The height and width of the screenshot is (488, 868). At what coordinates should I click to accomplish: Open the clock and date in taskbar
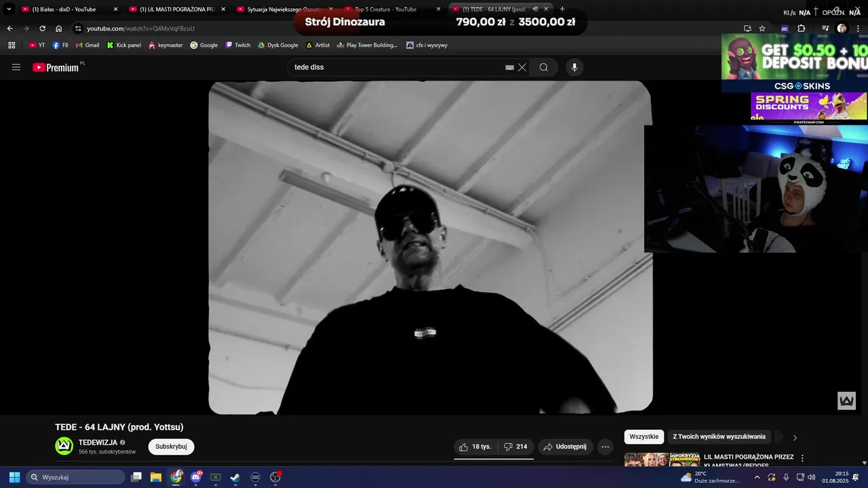[x=835, y=477]
